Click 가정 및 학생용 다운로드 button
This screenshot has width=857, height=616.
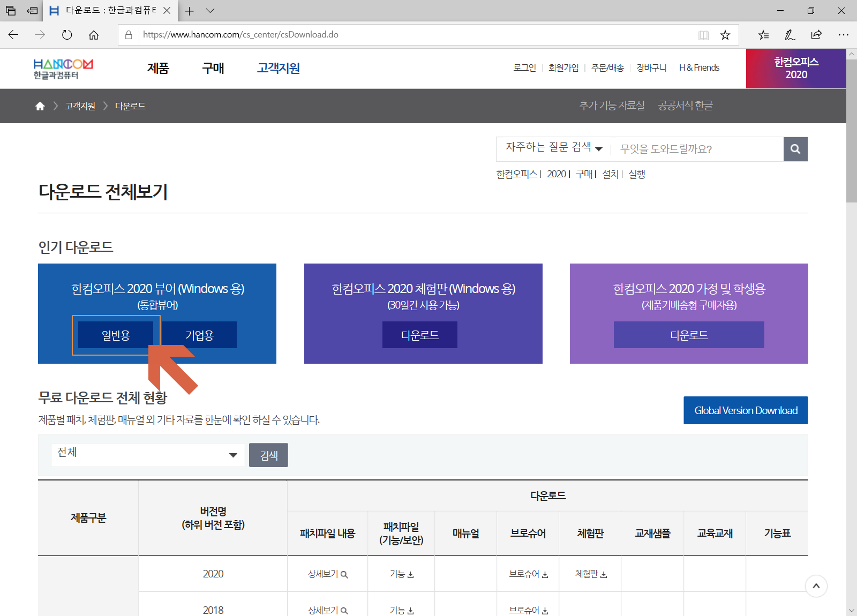(689, 335)
